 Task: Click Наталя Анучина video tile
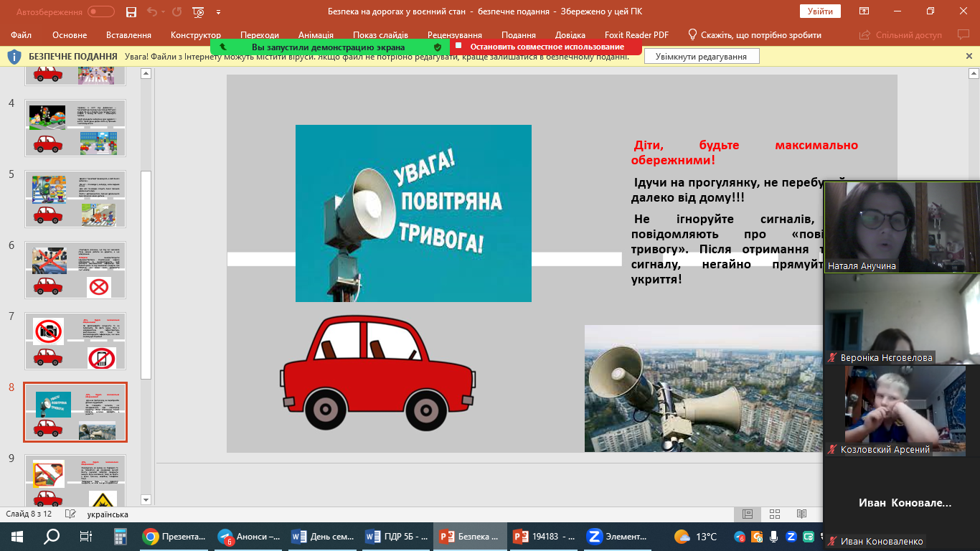click(x=901, y=227)
